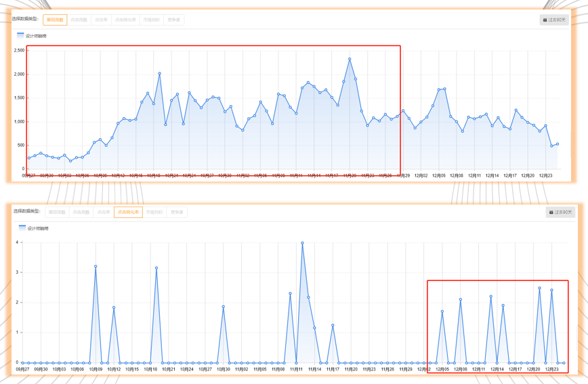Screen dimensions: 588x384
Task: Click highest peak point near 11月20 in top chart
Action: coord(350,59)
